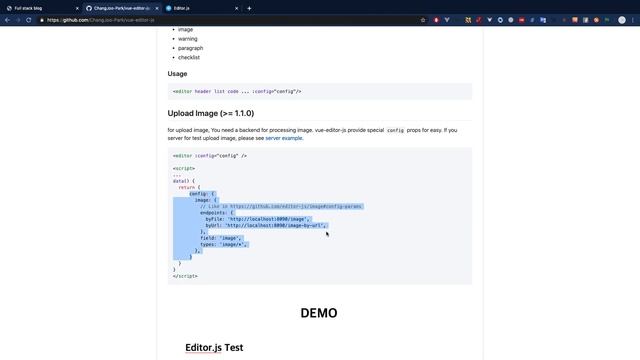640x360 pixels.
Task: Click the 'warning' list item
Action: [x=187, y=39]
